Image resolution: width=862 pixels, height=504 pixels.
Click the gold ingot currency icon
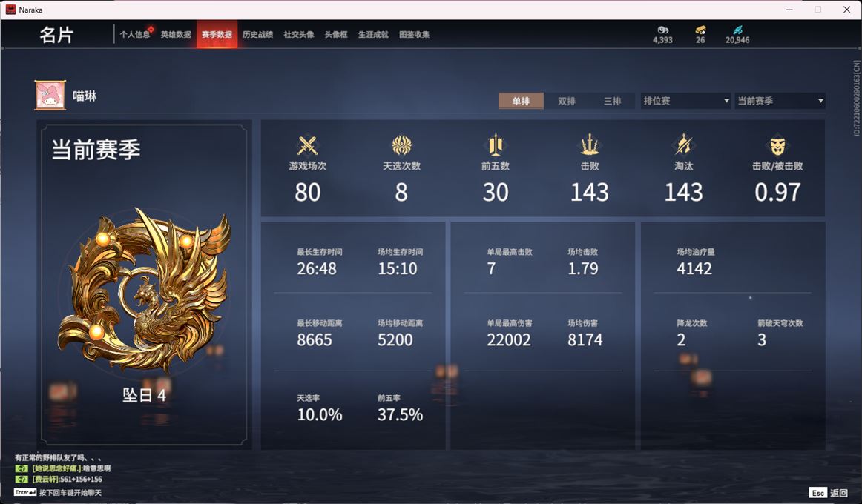[700, 30]
